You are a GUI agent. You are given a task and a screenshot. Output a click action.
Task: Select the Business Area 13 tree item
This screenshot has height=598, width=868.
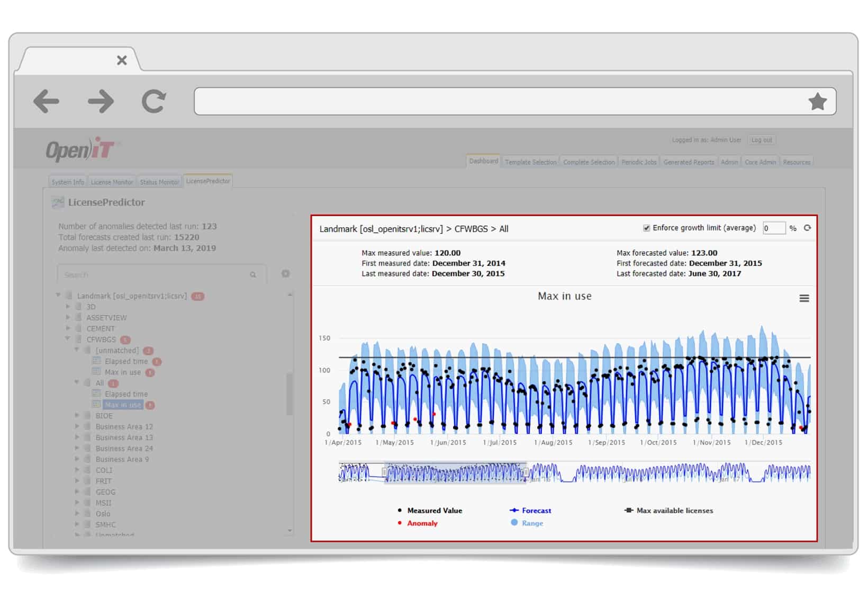pos(124,438)
